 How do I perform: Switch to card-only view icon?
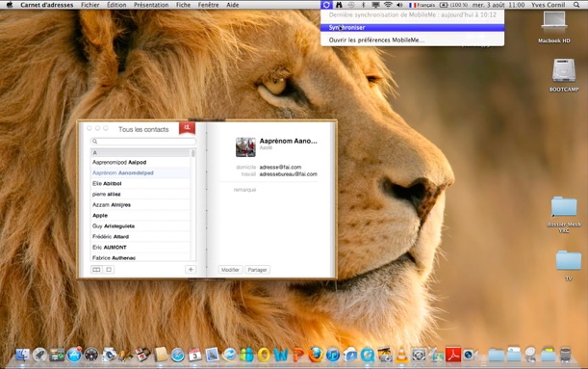[x=109, y=270]
